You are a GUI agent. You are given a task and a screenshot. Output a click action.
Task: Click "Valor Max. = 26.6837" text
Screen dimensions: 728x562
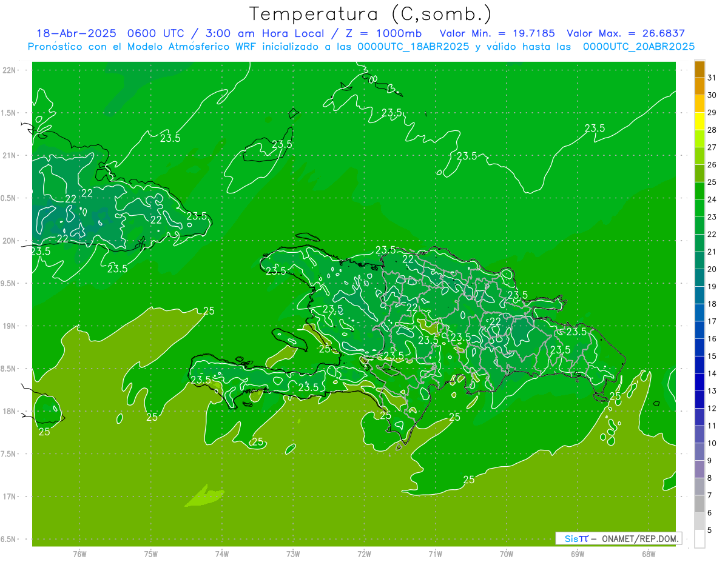(626, 33)
